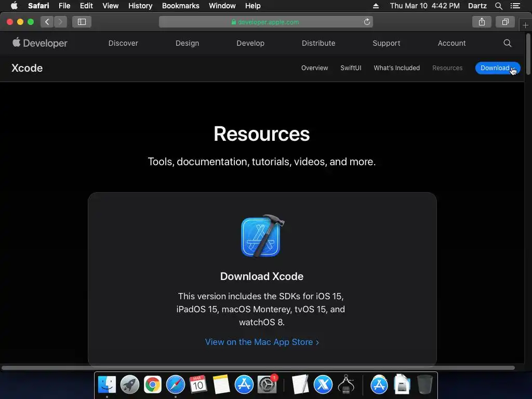Screen dimensions: 532x399
Task: Click the Apple Developer logo
Action: (x=40, y=43)
